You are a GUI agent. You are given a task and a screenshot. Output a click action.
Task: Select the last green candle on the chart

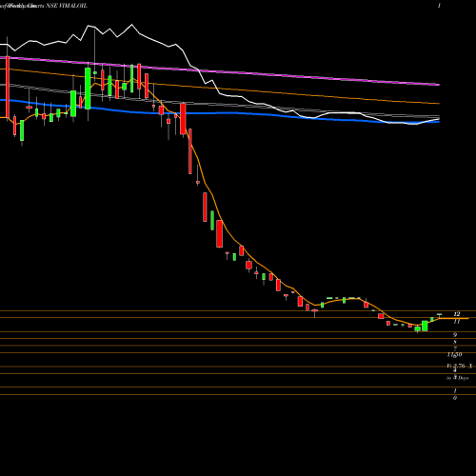click(439, 315)
